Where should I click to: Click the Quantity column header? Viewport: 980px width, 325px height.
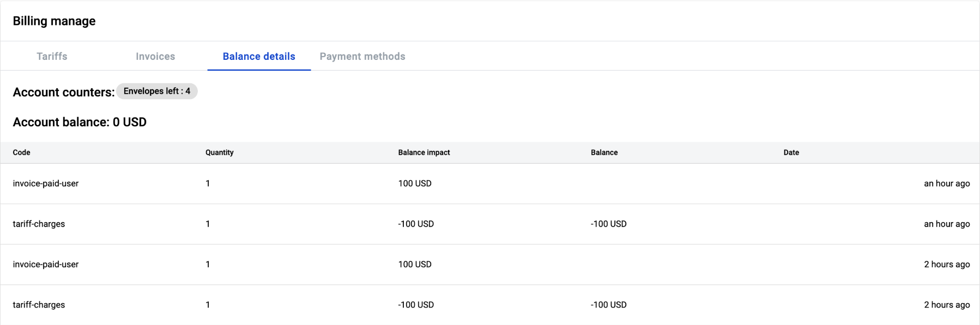[x=219, y=152]
